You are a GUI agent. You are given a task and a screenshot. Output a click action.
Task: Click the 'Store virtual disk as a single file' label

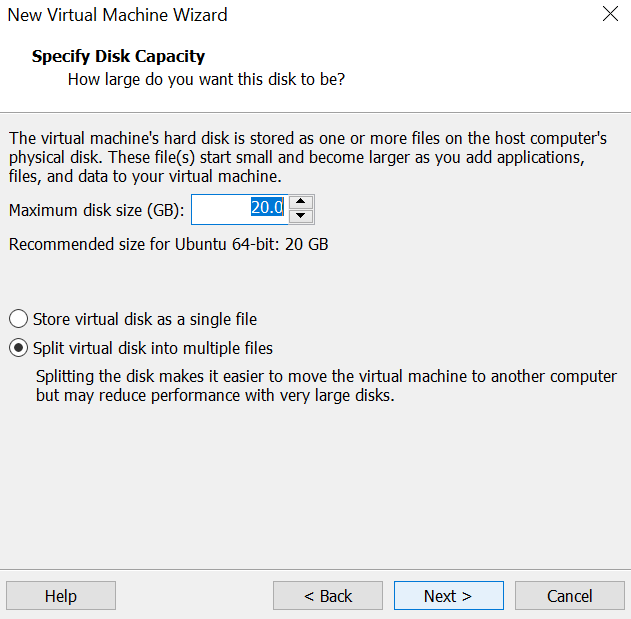coord(144,320)
